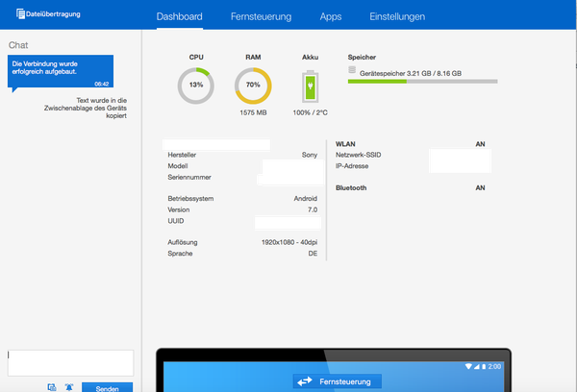Click the Gerätespeicher storage progress bar
This screenshot has width=577, height=392.
tap(422, 82)
